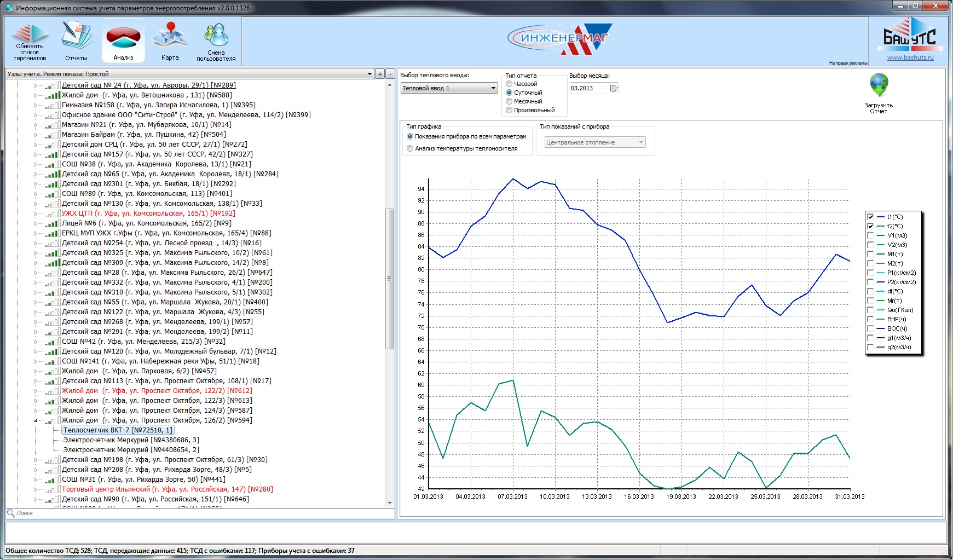Select Электросчетчик Меркурий [№4408654, 2]

tap(131, 450)
